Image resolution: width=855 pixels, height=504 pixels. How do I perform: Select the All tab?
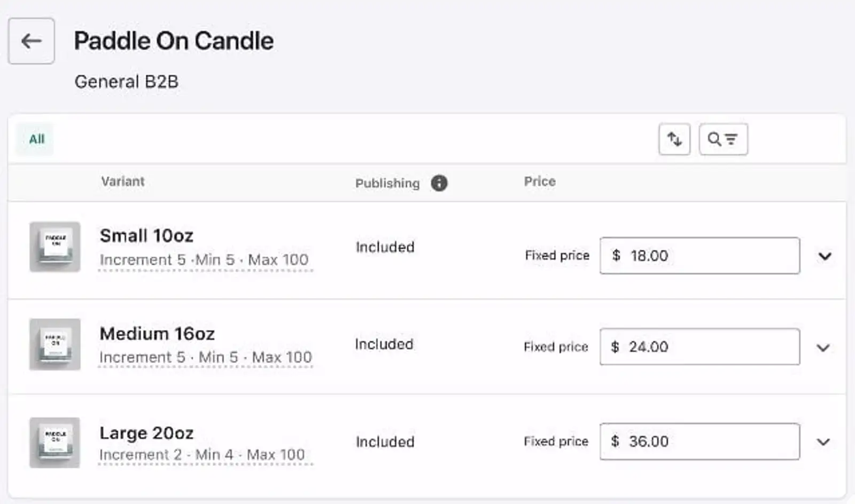34,138
